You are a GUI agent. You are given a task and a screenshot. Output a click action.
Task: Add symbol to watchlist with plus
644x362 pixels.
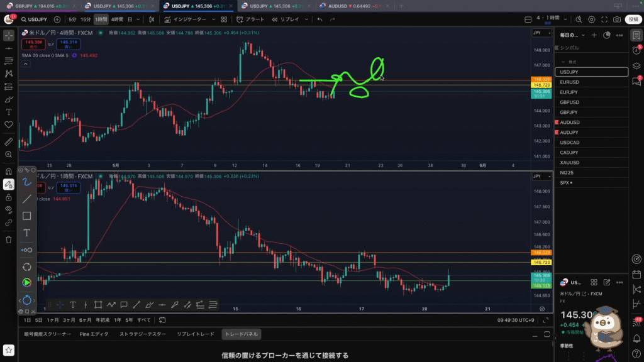click(594, 35)
